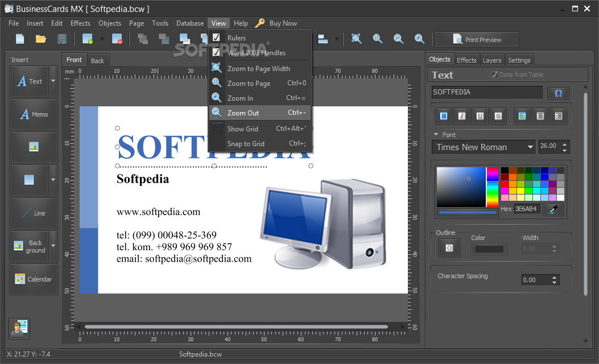Add a new page with the green plus icon
Viewport: 599px width, 364px height.
tap(88, 39)
